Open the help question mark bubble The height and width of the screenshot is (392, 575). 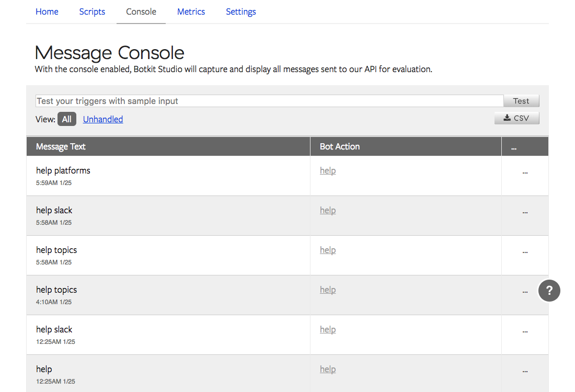[x=549, y=291]
